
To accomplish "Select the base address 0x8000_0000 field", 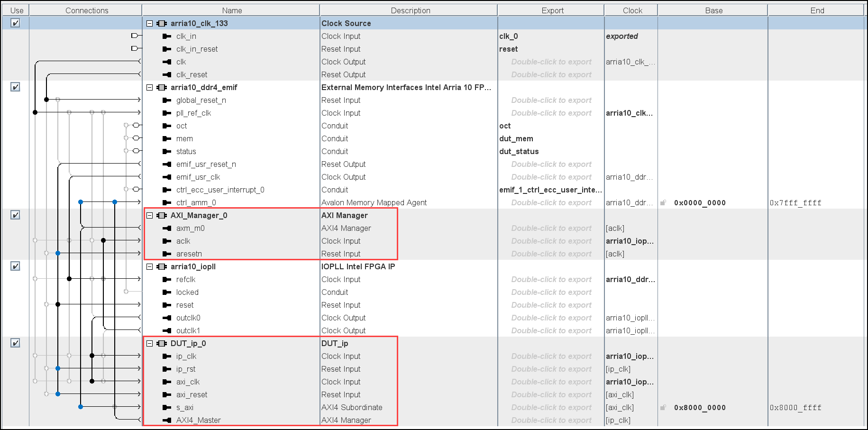I will pyautogui.click(x=699, y=407).
